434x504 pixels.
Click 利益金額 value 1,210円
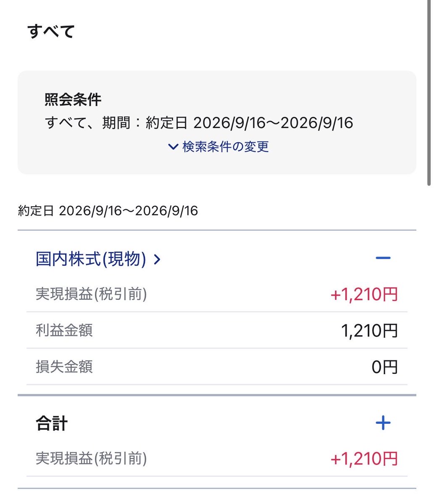point(369,331)
